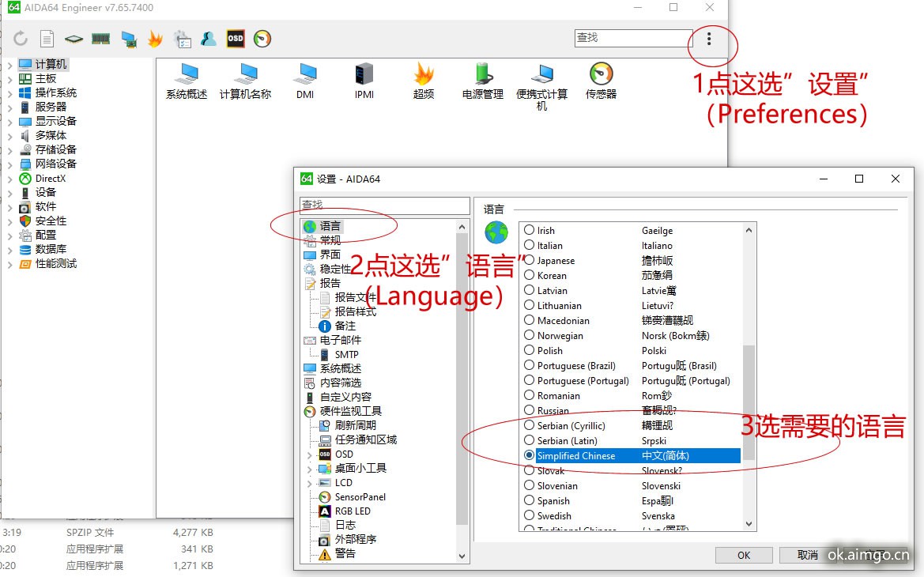
Task: Select the Irish language radio button
Action: click(529, 231)
